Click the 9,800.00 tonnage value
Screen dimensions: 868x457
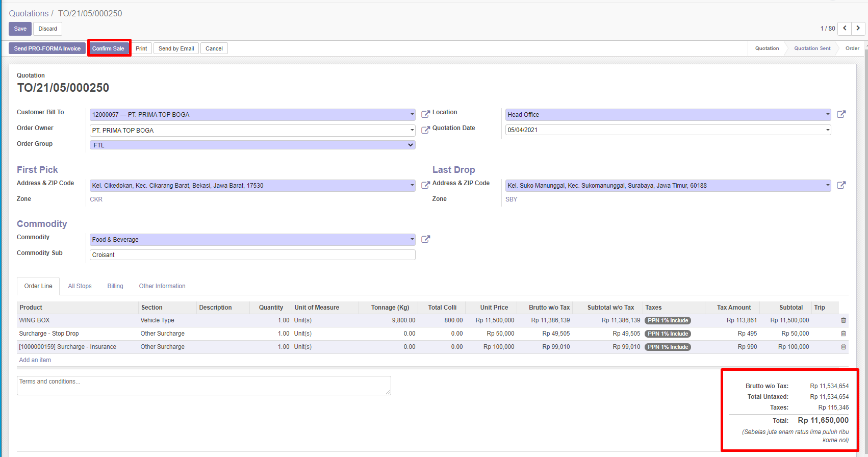coord(403,320)
